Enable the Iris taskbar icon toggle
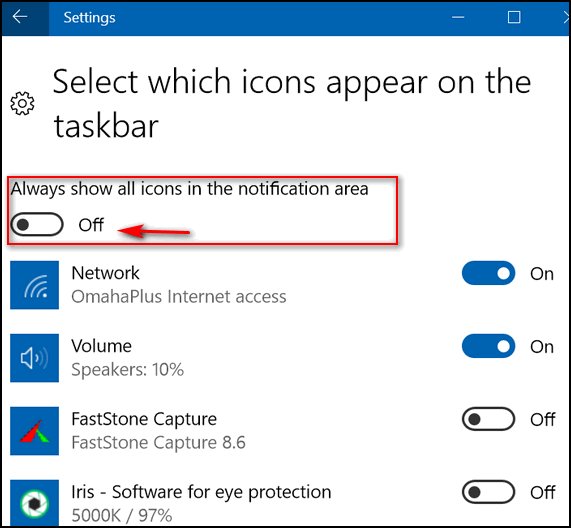The width and height of the screenshot is (571, 528). click(x=488, y=492)
